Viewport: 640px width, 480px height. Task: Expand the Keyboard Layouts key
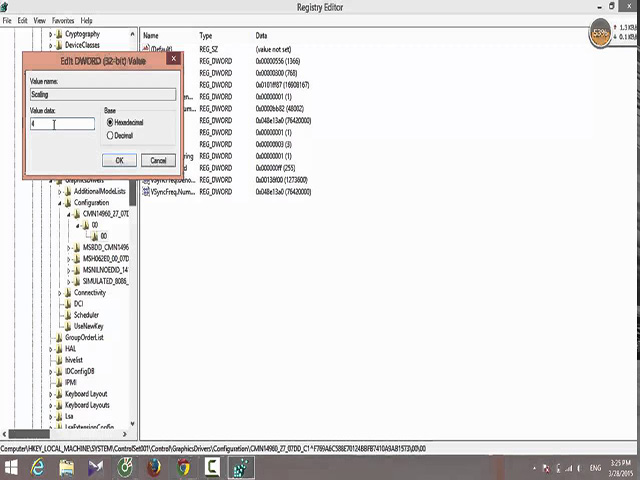(x=51, y=405)
